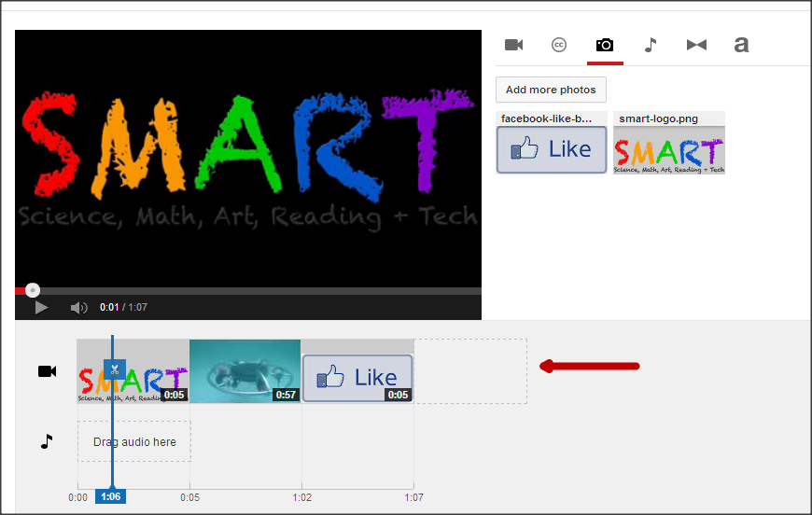Click the 1:06 playhead time marker
Screen dimensions: 812x515
tap(110, 497)
